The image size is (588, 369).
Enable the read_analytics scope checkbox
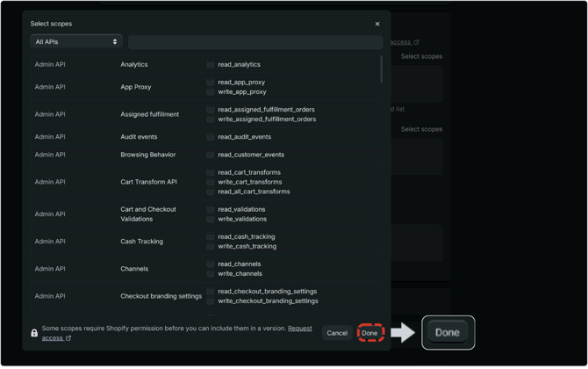tap(211, 65)
